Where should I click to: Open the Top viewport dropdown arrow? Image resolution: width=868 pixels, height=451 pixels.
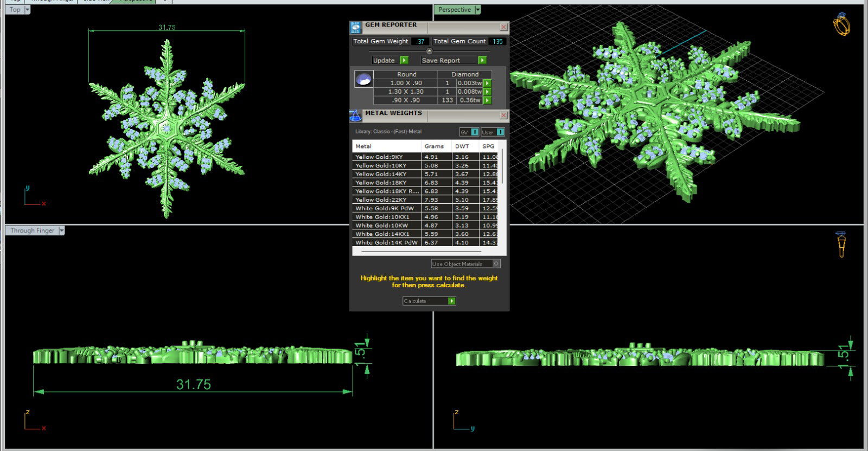click(28, 9)
